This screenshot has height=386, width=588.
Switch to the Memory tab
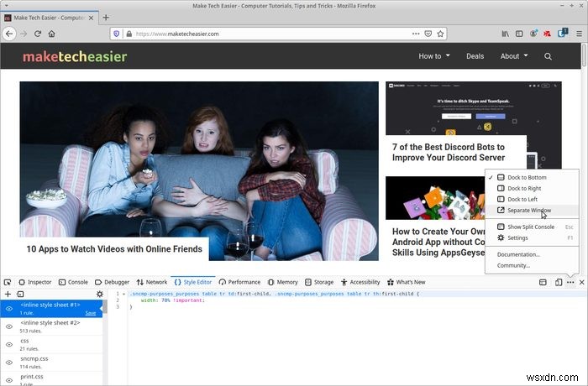[283, 282]
